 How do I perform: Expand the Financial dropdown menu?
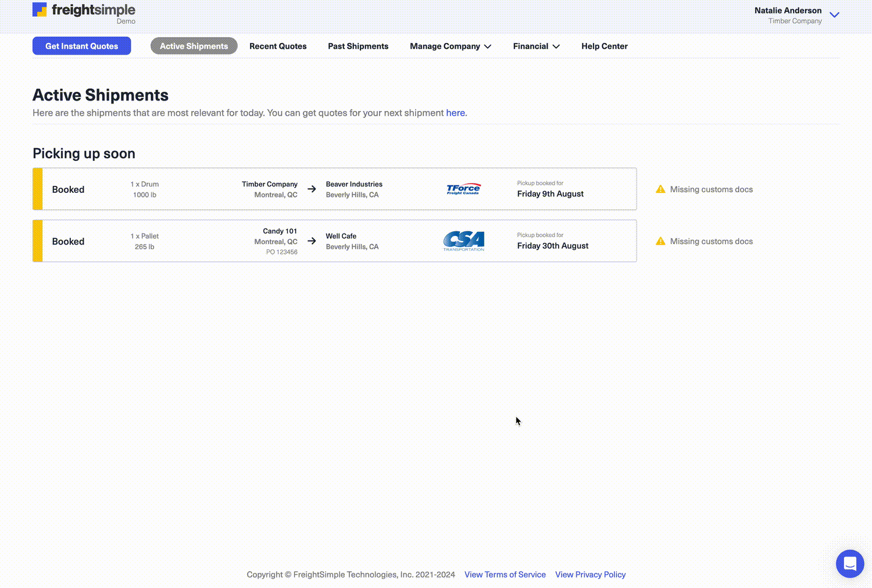[536, 46]
